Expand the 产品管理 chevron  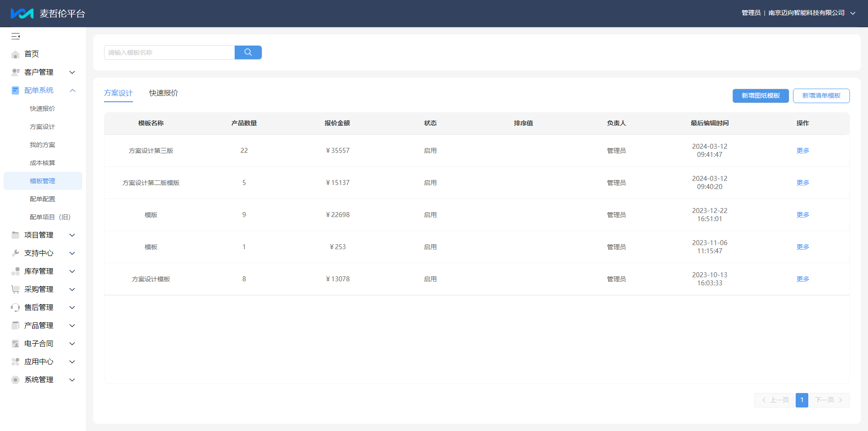(x=72, y=326)
